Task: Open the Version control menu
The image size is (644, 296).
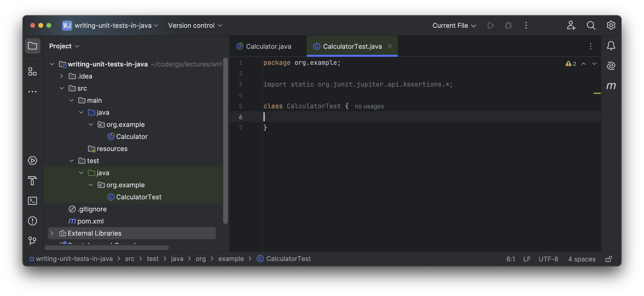Action: [195, 25]
